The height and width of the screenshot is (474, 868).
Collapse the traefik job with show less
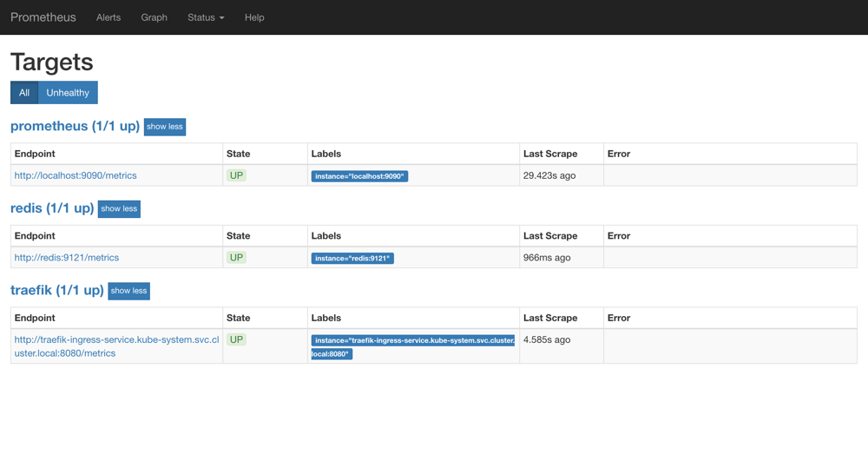pyautogui.click(x=128, y=291)
